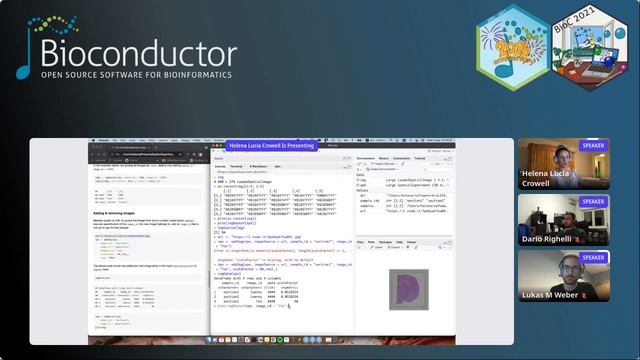Open the environment List view dropdown
640x360 pixels.
[x=437, y=164]
